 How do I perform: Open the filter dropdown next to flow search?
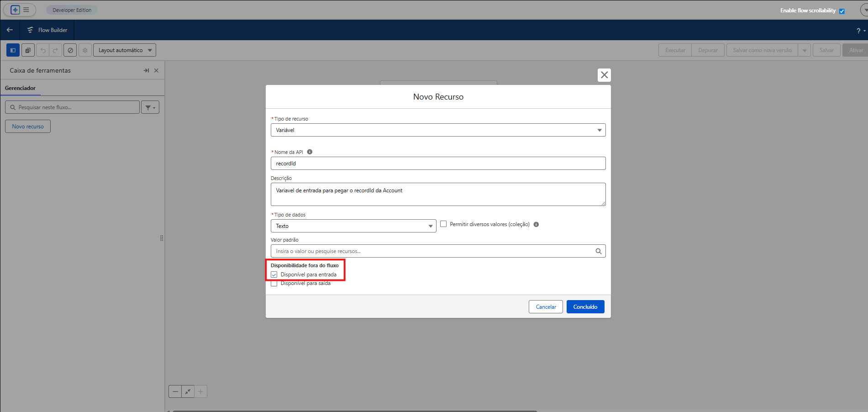pos(150,107)
